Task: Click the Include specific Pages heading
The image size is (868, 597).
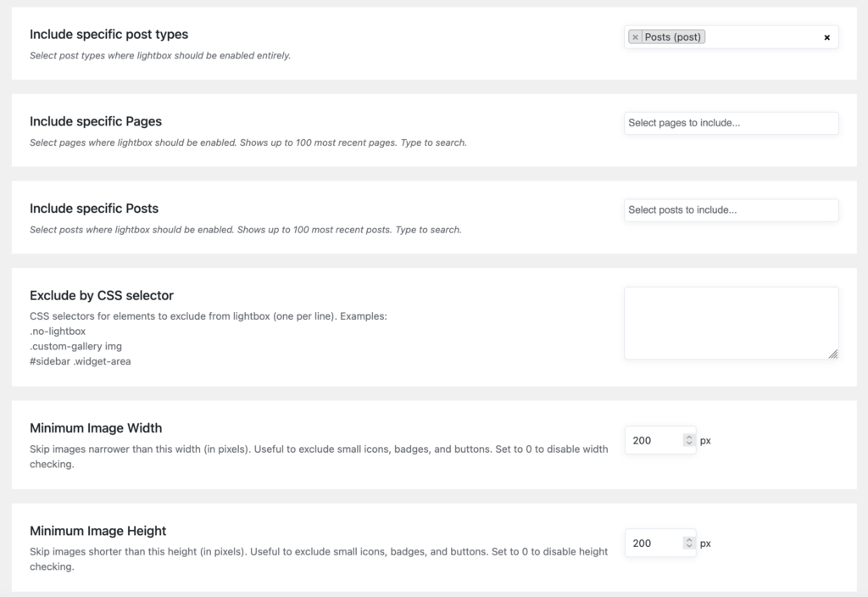Action: (96, 121)
